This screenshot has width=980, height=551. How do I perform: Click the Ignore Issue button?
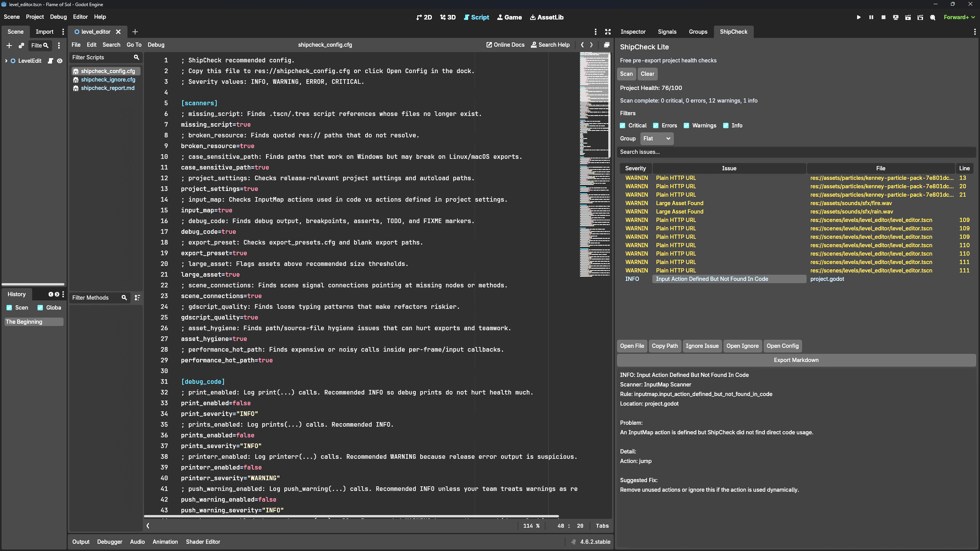click(x=702, y=346)
